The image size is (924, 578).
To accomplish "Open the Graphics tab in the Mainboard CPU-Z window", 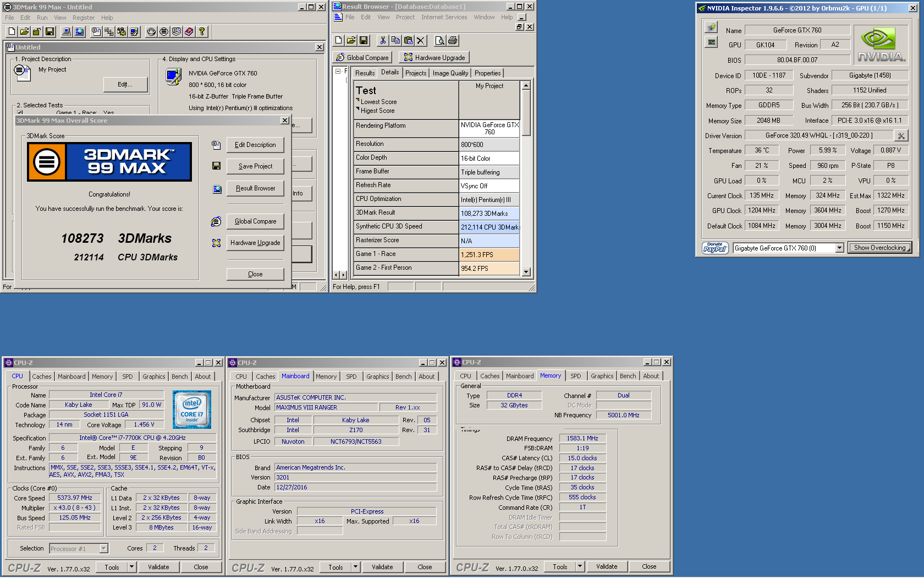I will tap(378, 377).
